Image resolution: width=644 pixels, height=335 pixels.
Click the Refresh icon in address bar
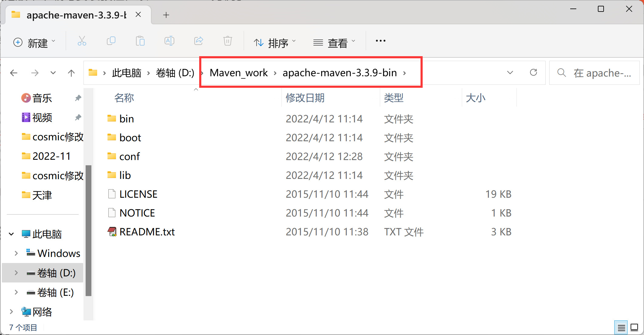pos(533,73)
